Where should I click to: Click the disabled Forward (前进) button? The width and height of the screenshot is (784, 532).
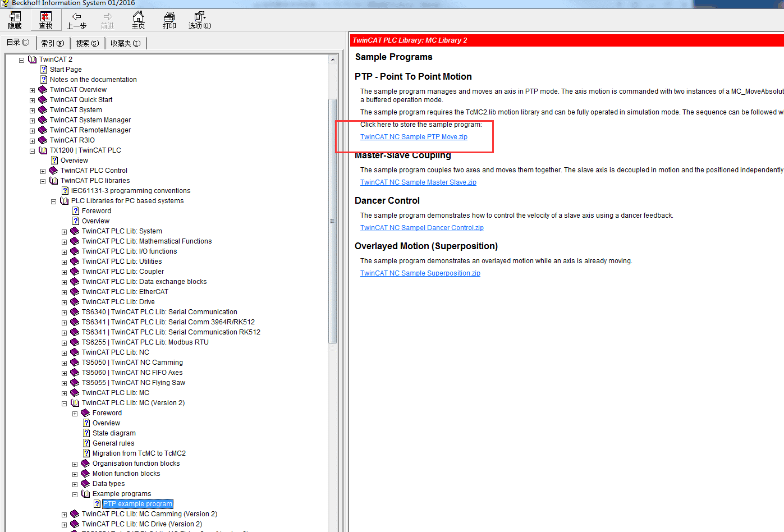point(107,20)
